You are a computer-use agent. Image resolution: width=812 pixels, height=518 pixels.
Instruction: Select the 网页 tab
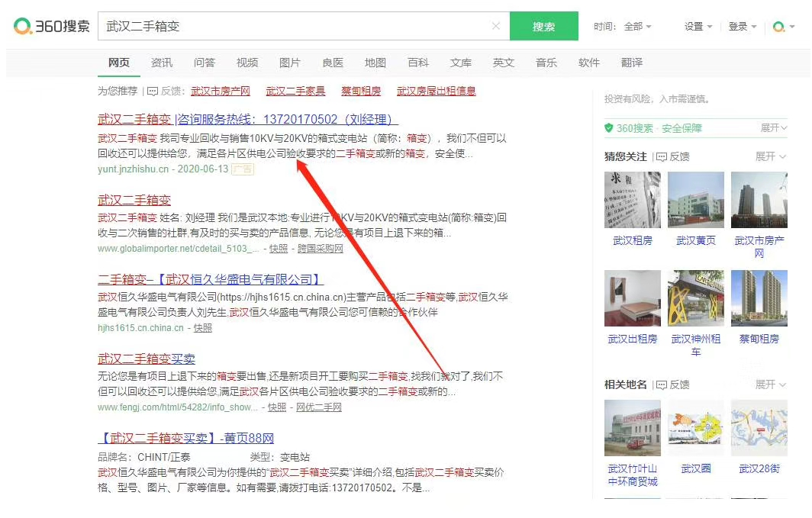click(x=119, y=63)
